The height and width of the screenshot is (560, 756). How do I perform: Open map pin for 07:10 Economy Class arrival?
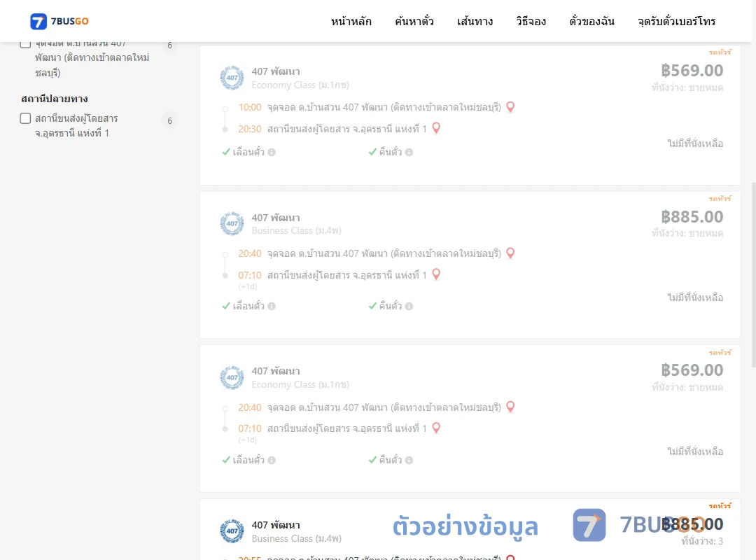click(x=436, y=428)
